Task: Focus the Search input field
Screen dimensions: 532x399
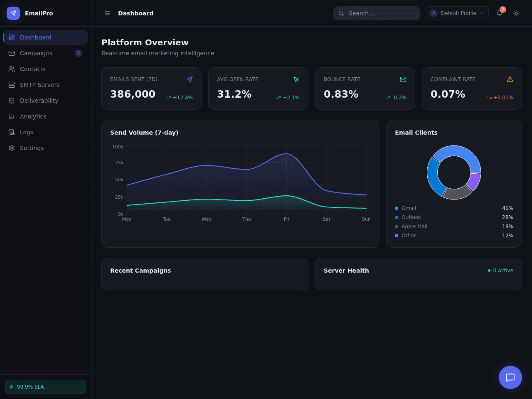Action: coord(377,13)
